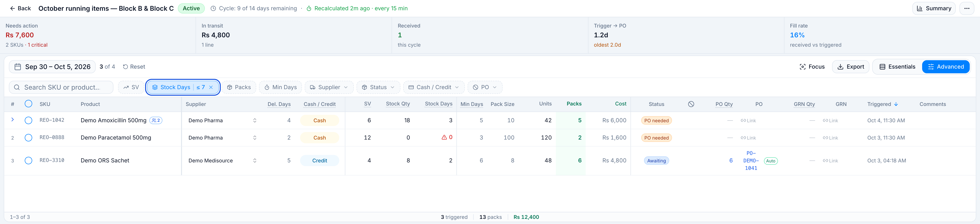Open the PO-DEMO-1041 link

(751, 161)
